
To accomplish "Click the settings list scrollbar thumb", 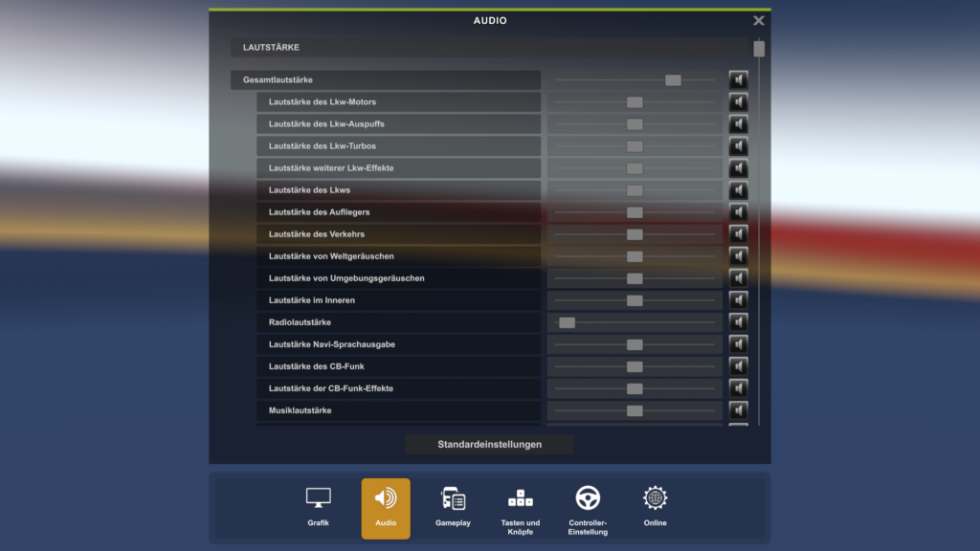I will coord(759,49).
